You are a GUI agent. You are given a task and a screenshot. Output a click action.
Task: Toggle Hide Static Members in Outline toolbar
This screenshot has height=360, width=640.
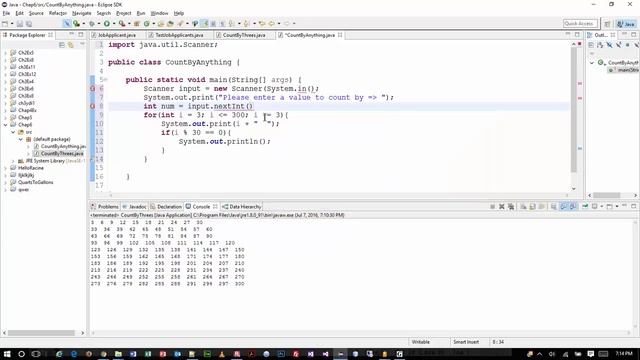(x=619, y=45)
